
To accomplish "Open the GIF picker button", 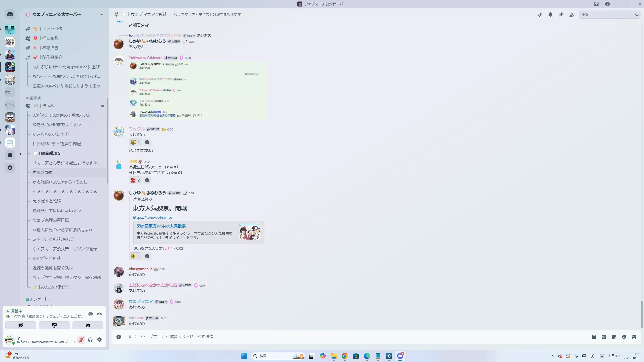I will [604, 337].
